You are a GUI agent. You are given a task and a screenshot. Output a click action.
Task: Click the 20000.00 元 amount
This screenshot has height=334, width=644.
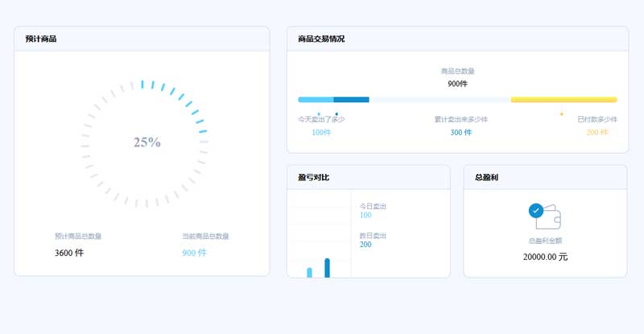[x=545, y=257]
